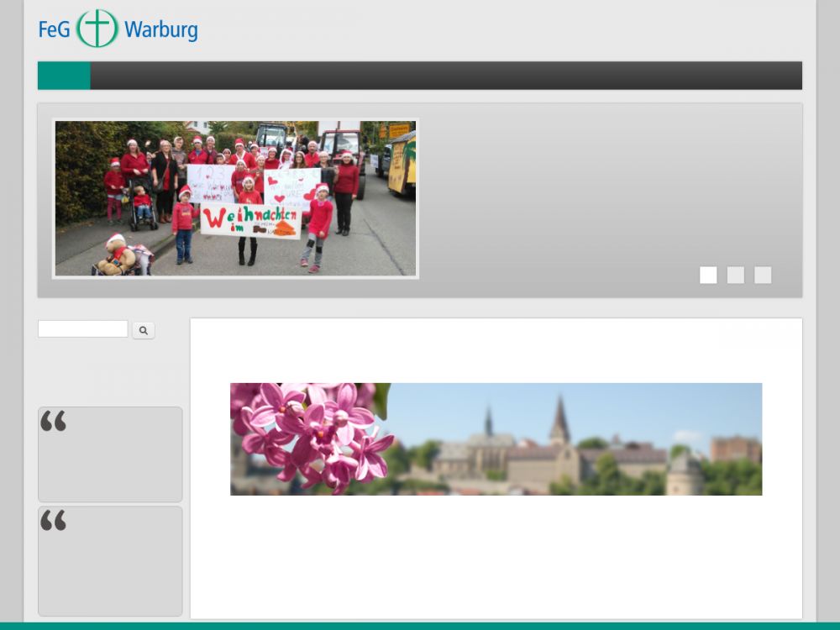The image size is (840, 630).
Task: Click the teal footer bar at page bottom
Action: point(420,626)
